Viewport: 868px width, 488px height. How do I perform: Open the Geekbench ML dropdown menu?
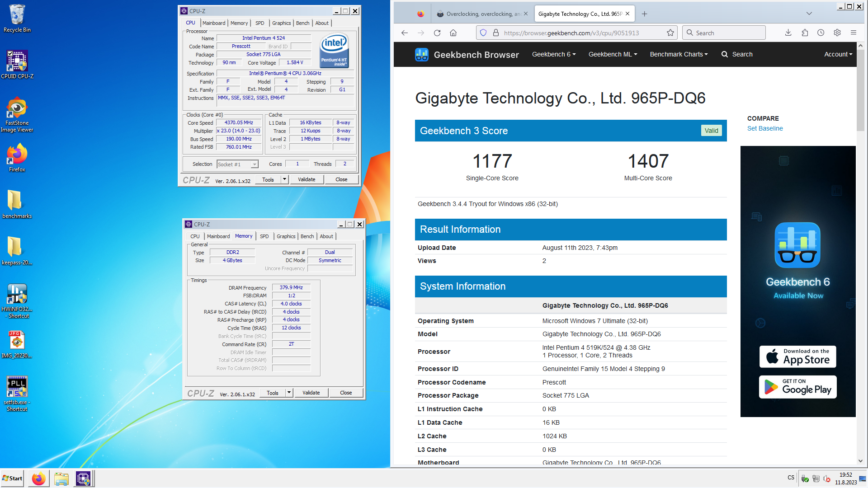[613, 54]
